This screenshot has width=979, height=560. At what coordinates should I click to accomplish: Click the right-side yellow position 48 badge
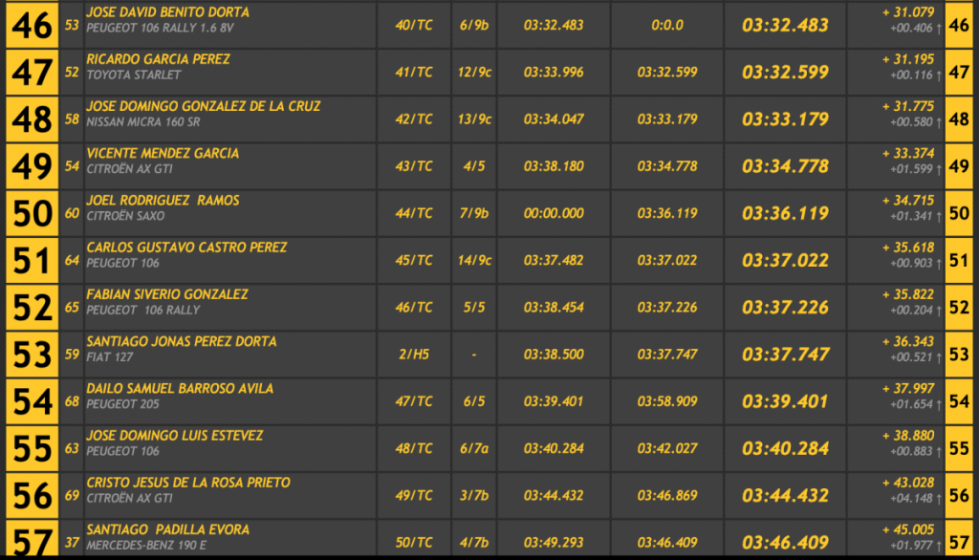pos(959,119)
